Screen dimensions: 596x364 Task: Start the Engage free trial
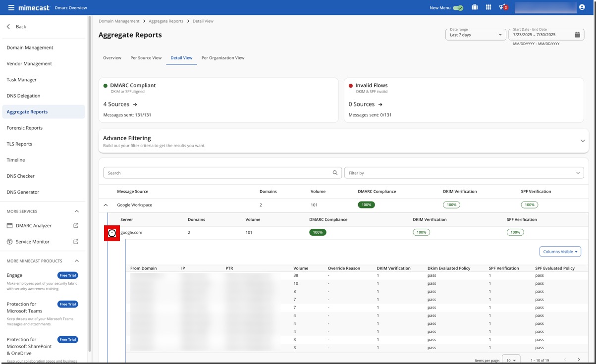pos(68,275)
